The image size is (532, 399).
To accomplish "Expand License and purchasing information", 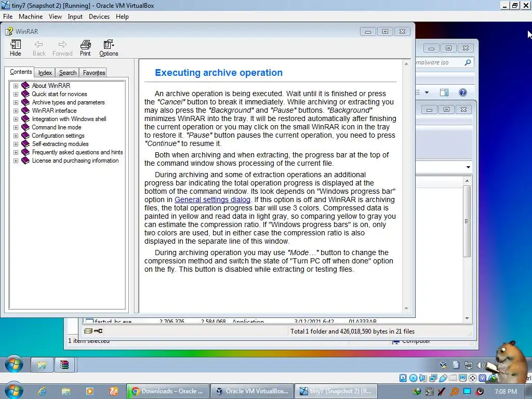I will coord(16,161).
